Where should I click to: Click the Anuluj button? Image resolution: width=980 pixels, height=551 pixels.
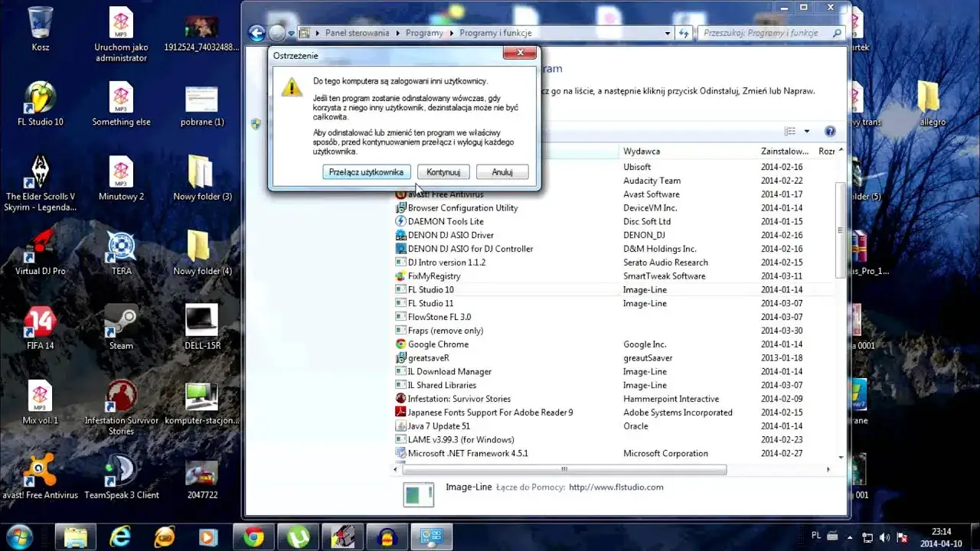pyautogui.click(x=502, y=172)
